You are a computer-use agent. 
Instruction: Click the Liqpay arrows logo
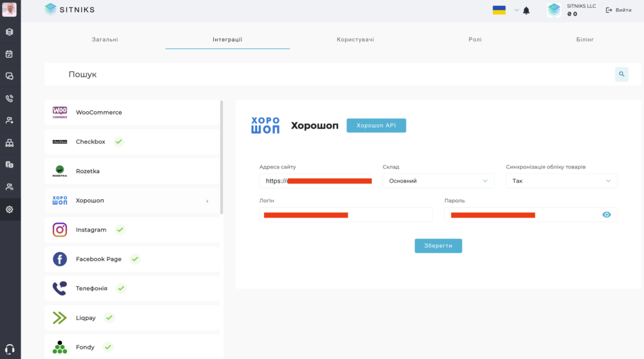click(60, 318)
